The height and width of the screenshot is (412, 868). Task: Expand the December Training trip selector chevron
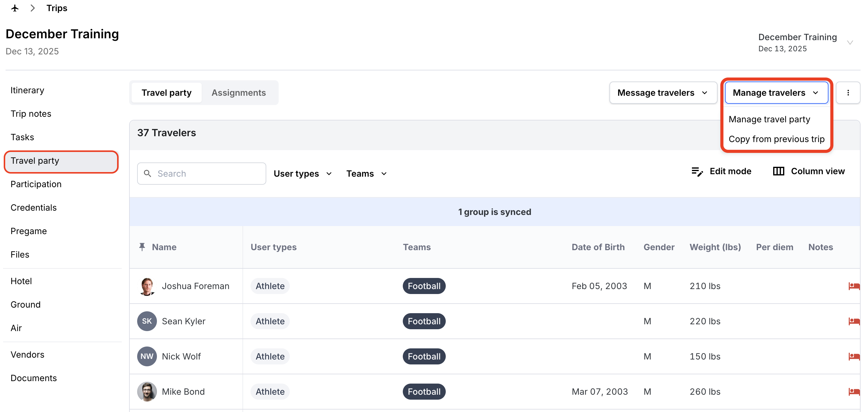tap(850, 43)
